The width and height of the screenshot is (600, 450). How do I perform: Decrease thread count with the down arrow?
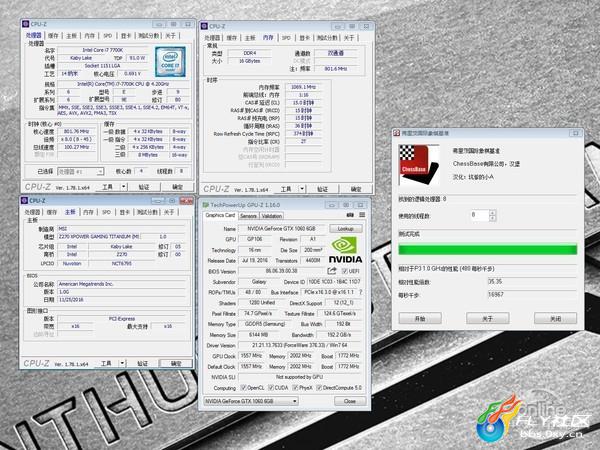click(x=493, y=218)
